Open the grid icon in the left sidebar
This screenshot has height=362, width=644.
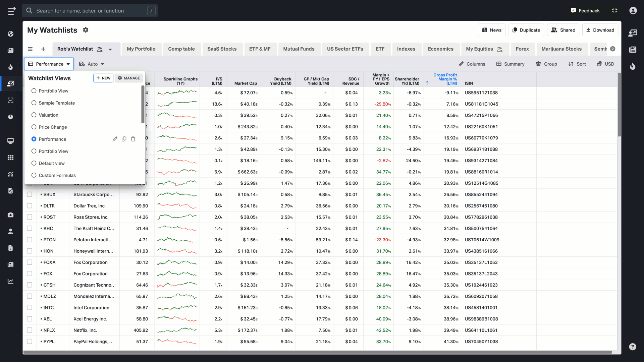(x=11, y=158)
